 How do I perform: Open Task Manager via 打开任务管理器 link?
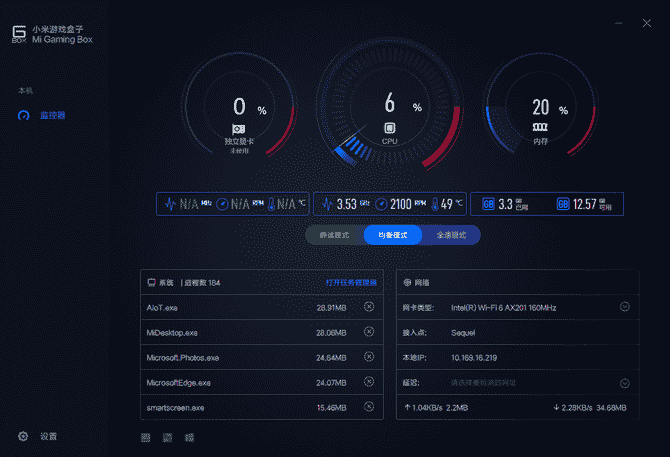pyautogui.click(x=351, y=282)
